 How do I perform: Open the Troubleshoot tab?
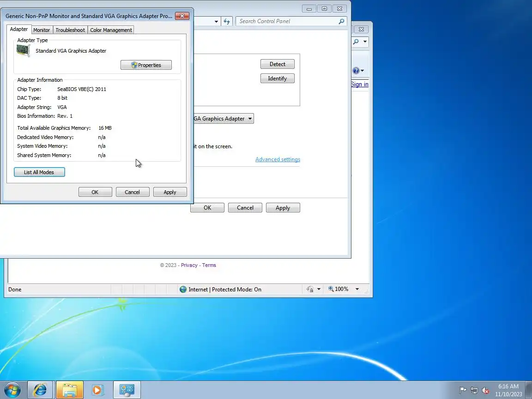click(70, 30)
